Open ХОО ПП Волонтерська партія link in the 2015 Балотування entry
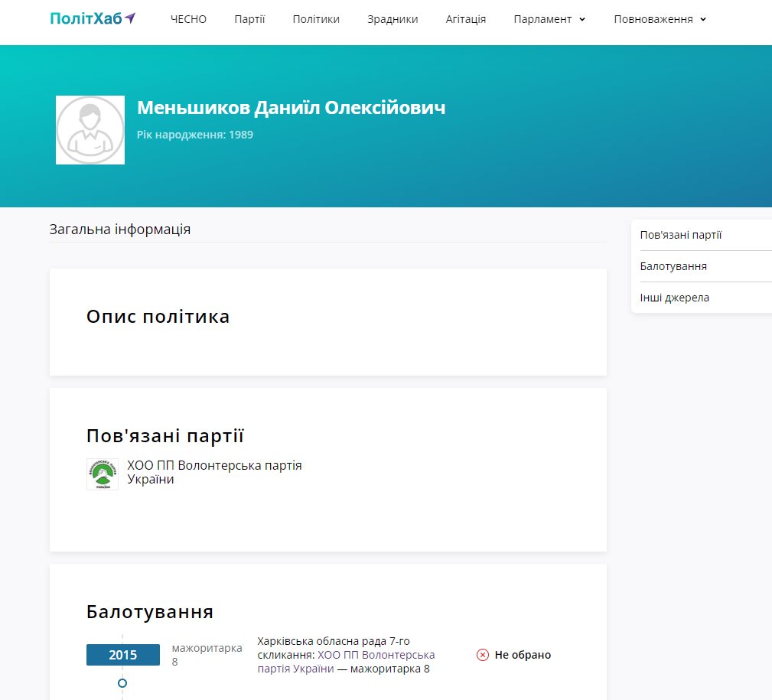The width and height of the screenshot is (772, 700). coord(346,662)
